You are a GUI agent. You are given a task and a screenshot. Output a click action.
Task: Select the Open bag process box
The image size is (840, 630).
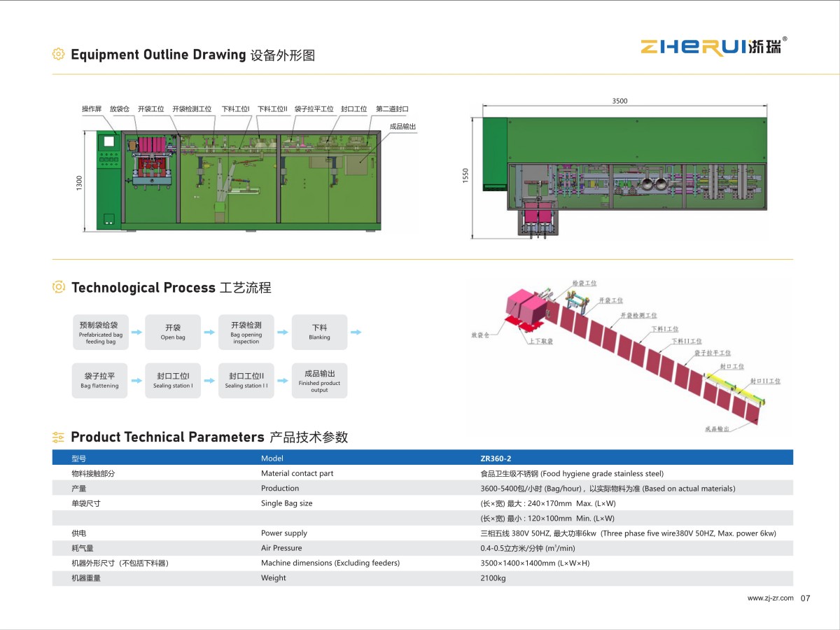click(x=173, y=332)
